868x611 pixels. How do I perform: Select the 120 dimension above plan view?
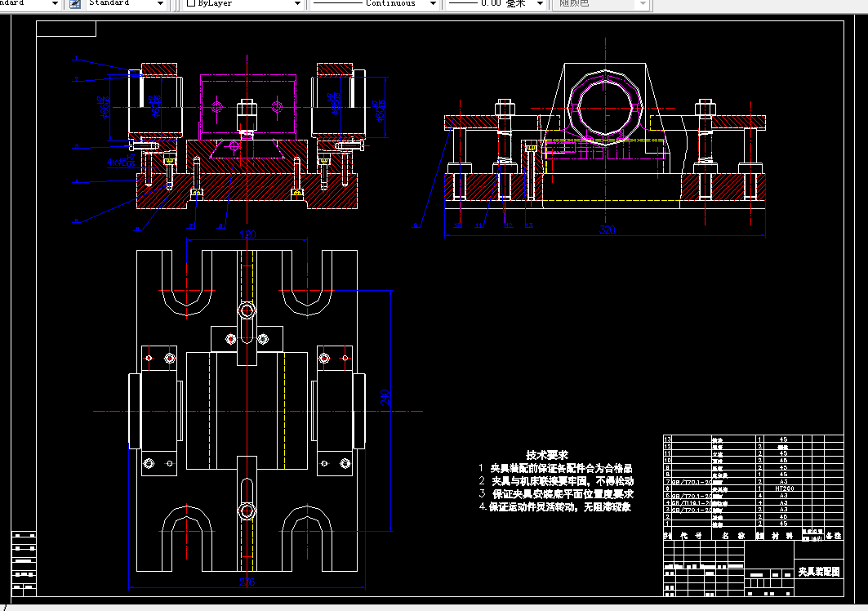click(x=247, y=235)
